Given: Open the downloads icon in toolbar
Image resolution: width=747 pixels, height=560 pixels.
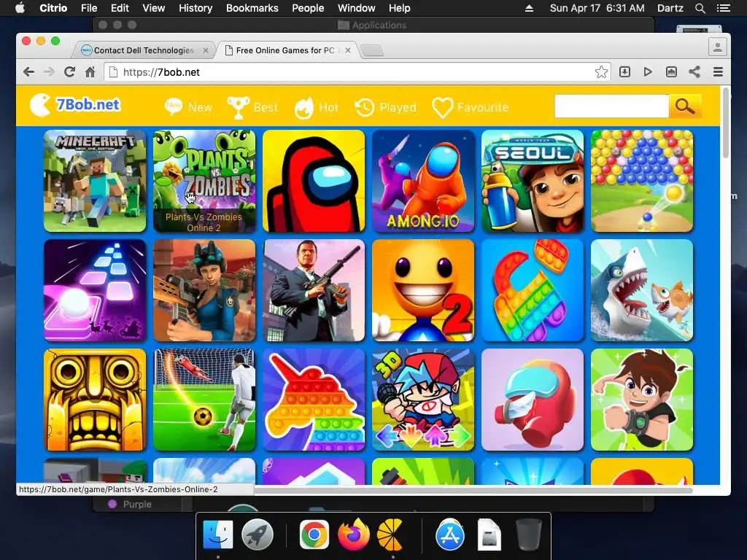Looking at the screenshot, I should click(624, 72).
